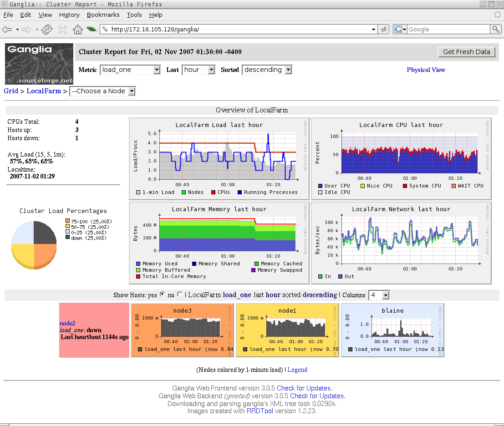Open the Last hour dropdown
Screen dimensions: 504x426
click(199, 70)
